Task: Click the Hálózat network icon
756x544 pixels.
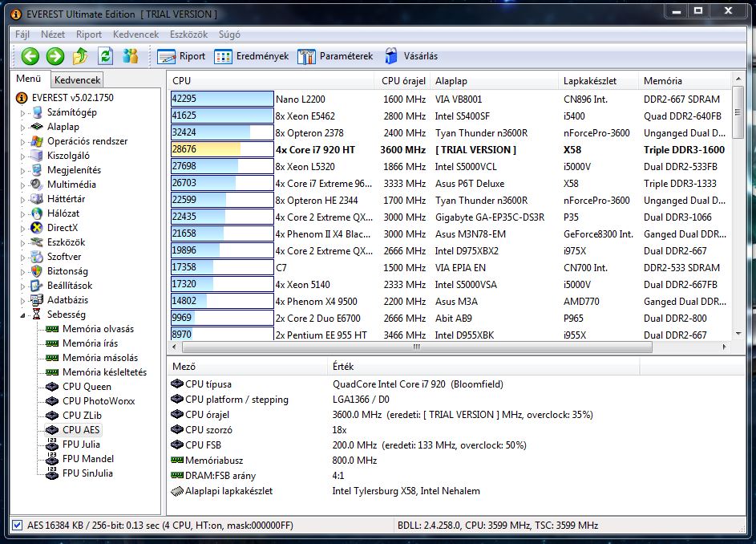Action: pyautogui.click(x=37, y=213)
